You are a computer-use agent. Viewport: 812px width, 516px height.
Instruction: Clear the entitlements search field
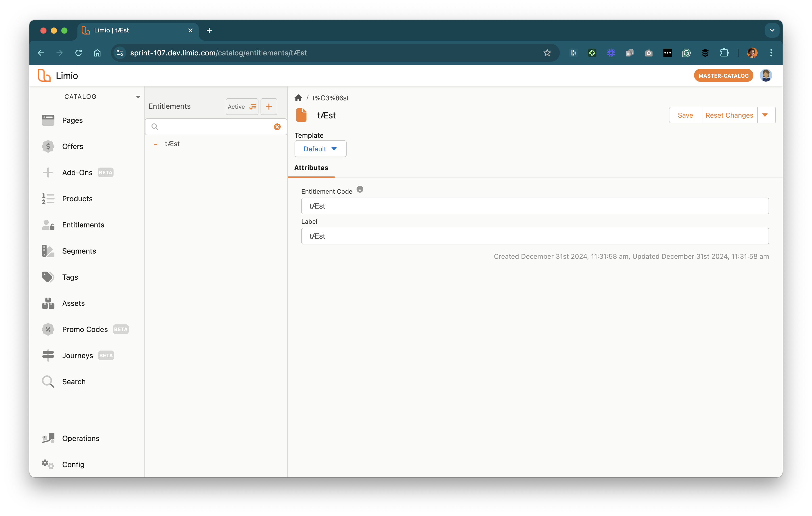pos(277,127)
